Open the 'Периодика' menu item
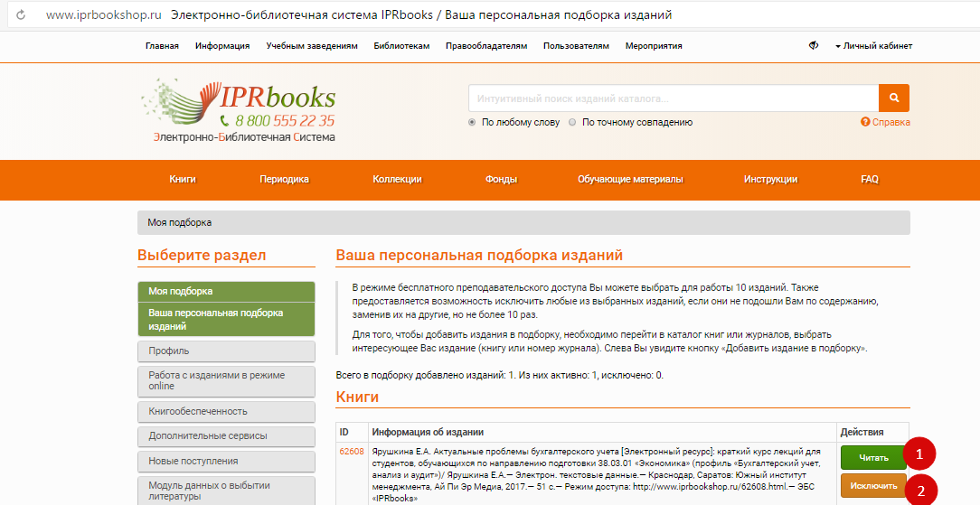 [284, 180]
